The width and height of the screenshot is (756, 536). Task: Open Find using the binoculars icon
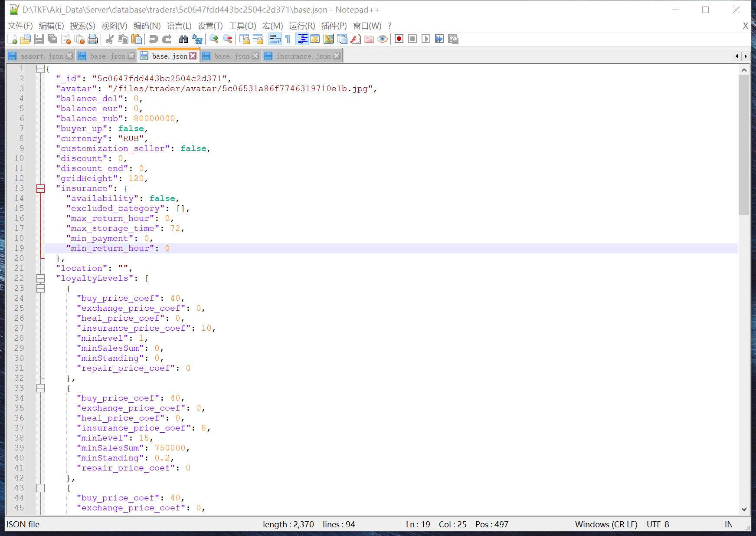coord(183,39)
